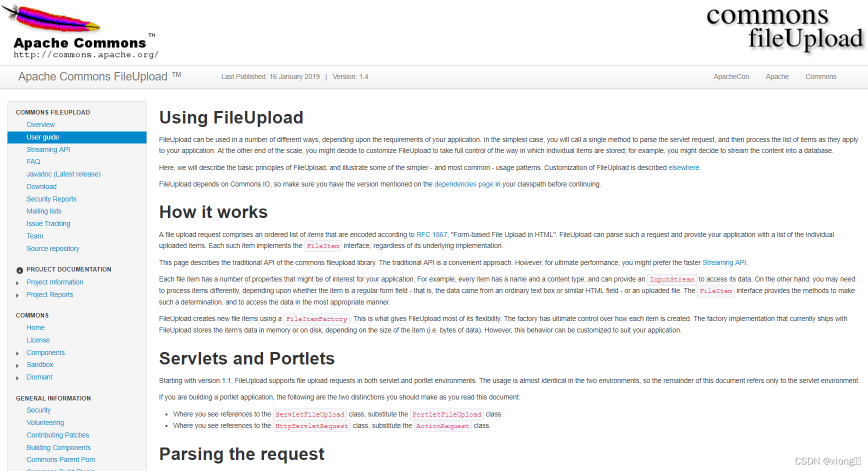Click the PortletFileUpload code text

447,414
